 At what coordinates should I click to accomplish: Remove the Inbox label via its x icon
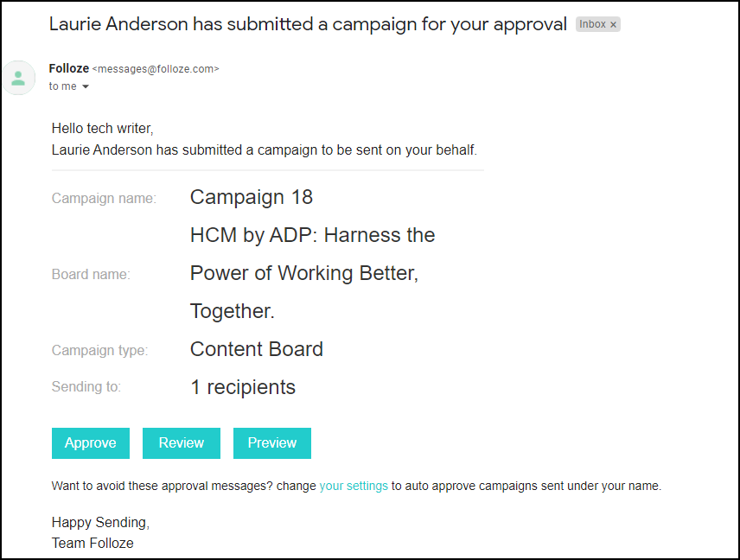614,23
